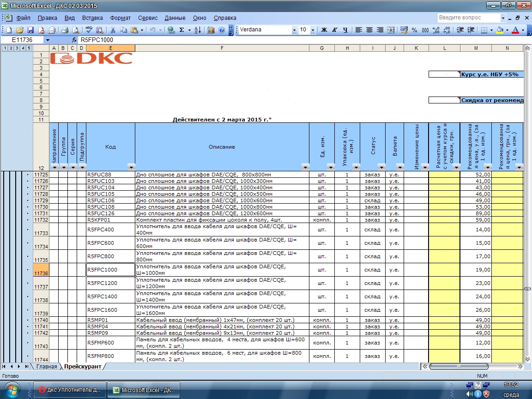Open the Fill Color bucket swatch
Screen dimensions: 532x399
tap(500, 30)
